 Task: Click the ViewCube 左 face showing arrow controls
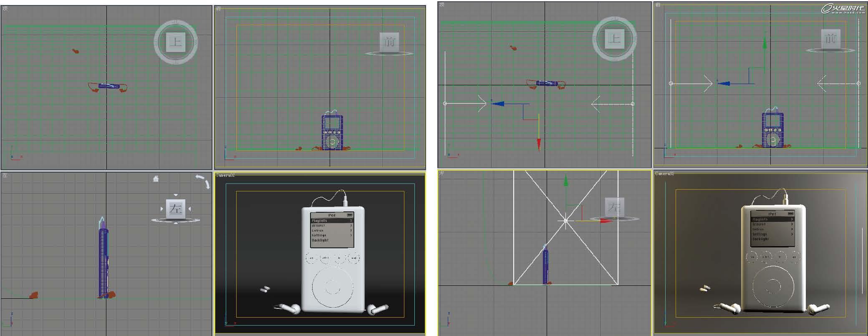click(175, 209)
